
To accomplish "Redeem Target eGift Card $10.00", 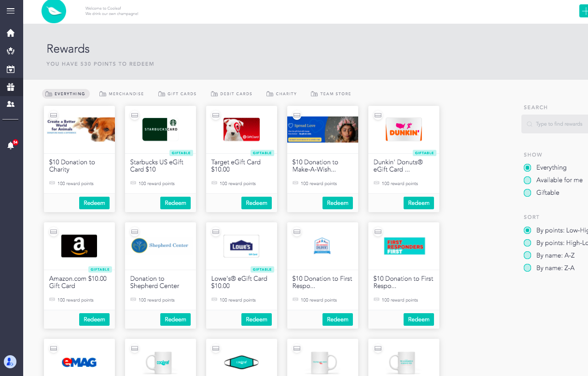I will click(256, 203).
